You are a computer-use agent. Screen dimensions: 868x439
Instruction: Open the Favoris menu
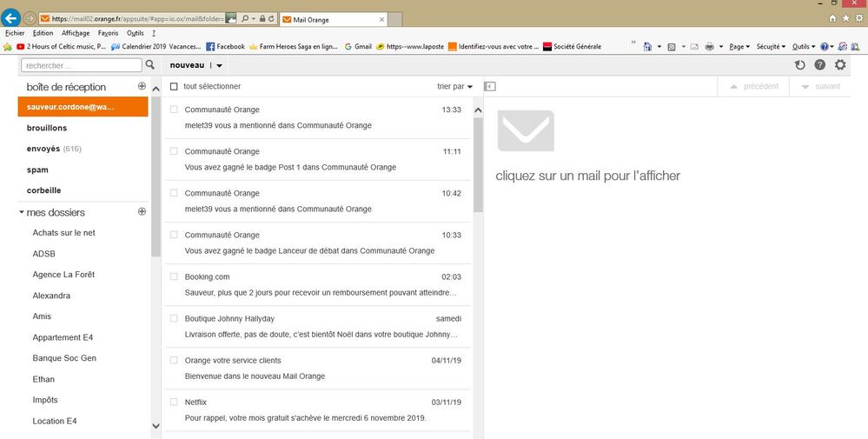pyautogui.click(x=108, y=33)
